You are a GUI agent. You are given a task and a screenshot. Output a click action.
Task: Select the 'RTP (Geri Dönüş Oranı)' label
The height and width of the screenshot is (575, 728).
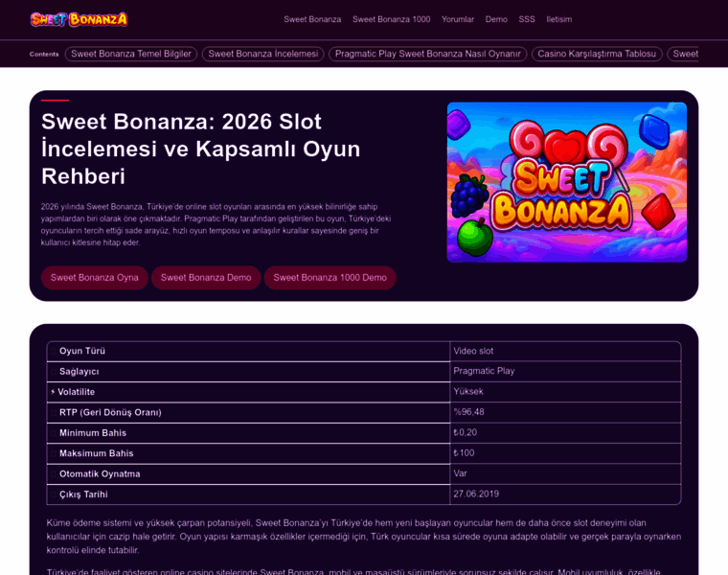point(110,412)
